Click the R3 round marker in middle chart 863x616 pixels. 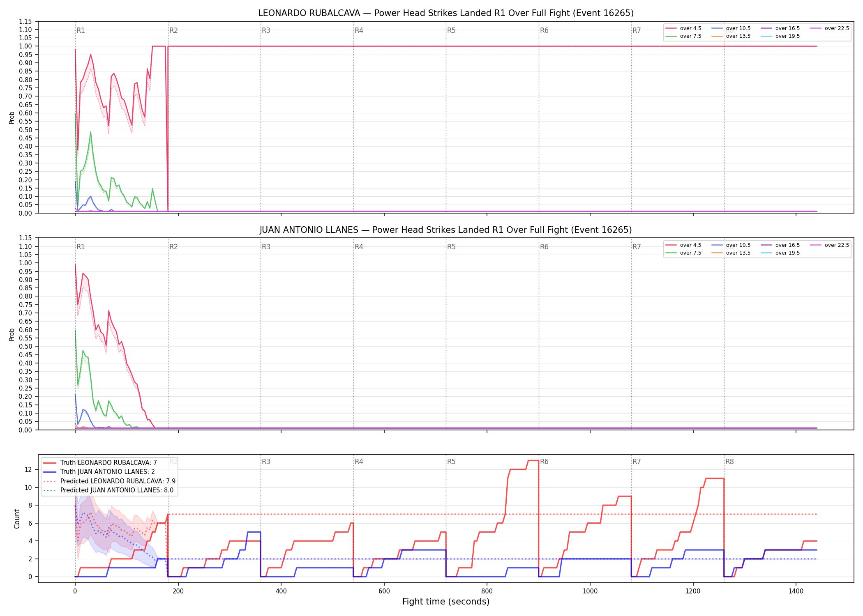266,247
